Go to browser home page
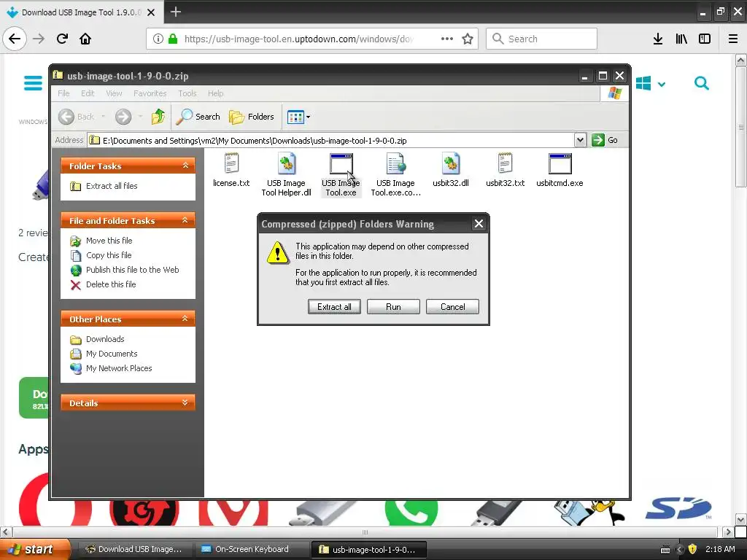This screenshot has height=560, width=747. tap(85, 39)
